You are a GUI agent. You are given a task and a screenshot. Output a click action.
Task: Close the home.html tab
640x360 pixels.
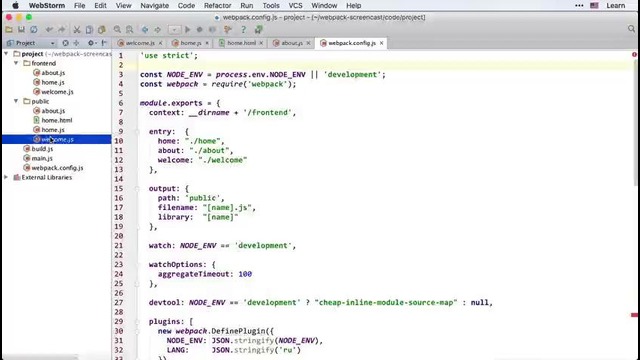261,43
